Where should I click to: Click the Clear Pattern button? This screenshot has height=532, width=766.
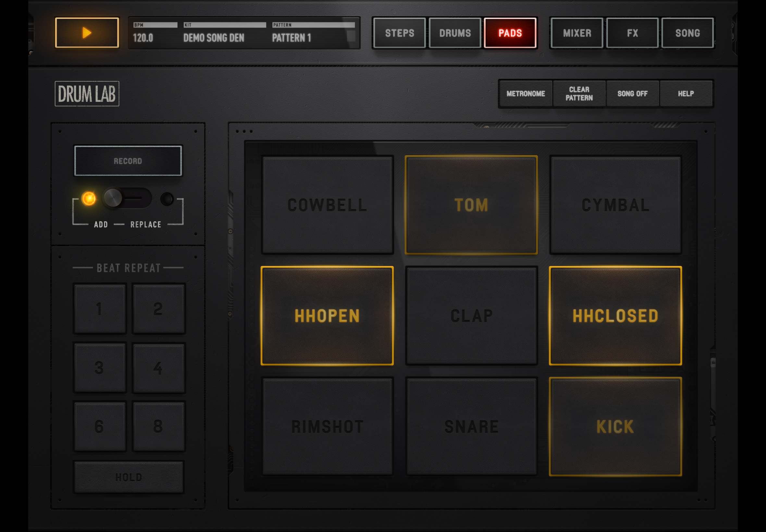579,94
